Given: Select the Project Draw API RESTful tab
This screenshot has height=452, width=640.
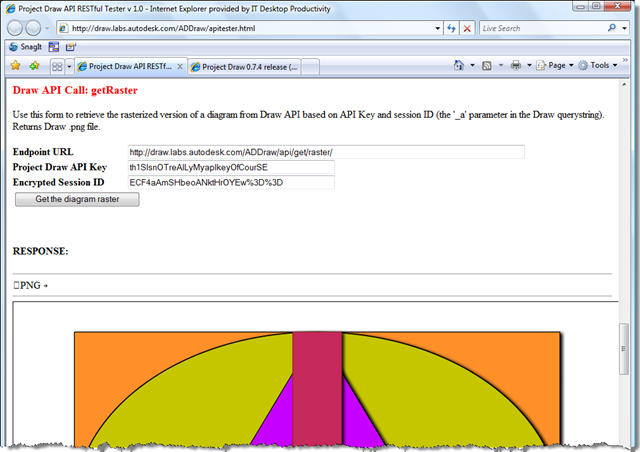Looking at the screenshot, I should pyautogui.click(x=127, y=67).
